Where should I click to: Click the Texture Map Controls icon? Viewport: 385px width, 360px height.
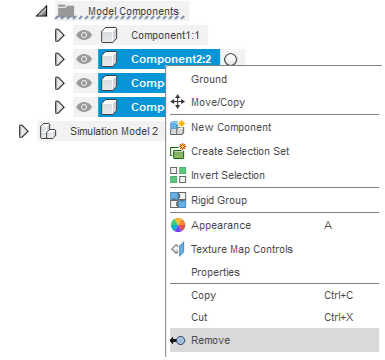click(178, 249)
